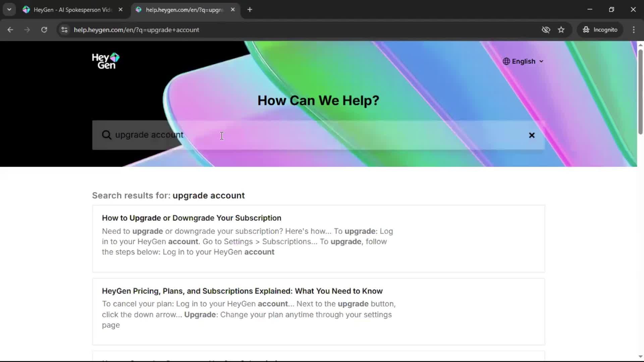Go back to previous page

10,30
